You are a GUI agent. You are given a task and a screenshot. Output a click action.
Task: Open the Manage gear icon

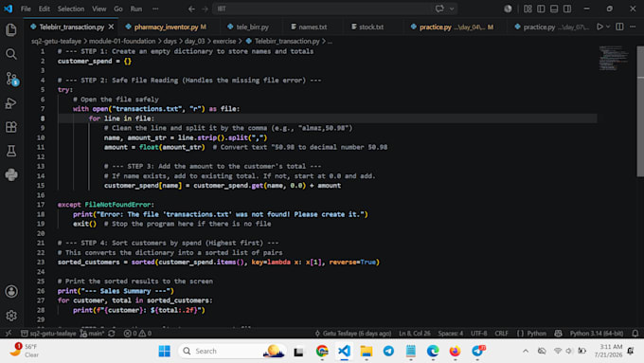pos(11,316)
